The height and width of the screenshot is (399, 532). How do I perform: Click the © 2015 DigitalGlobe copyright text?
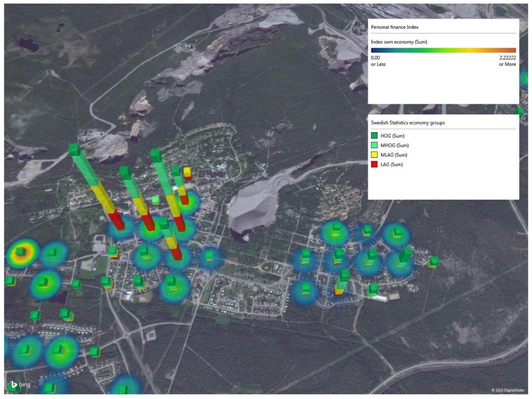(508, 390)
